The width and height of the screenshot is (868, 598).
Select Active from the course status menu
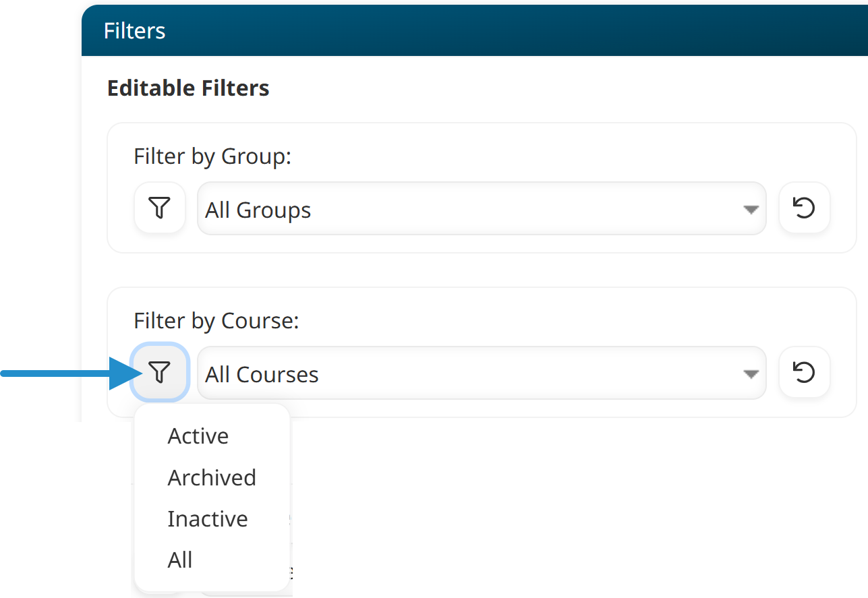coord(198,436)
